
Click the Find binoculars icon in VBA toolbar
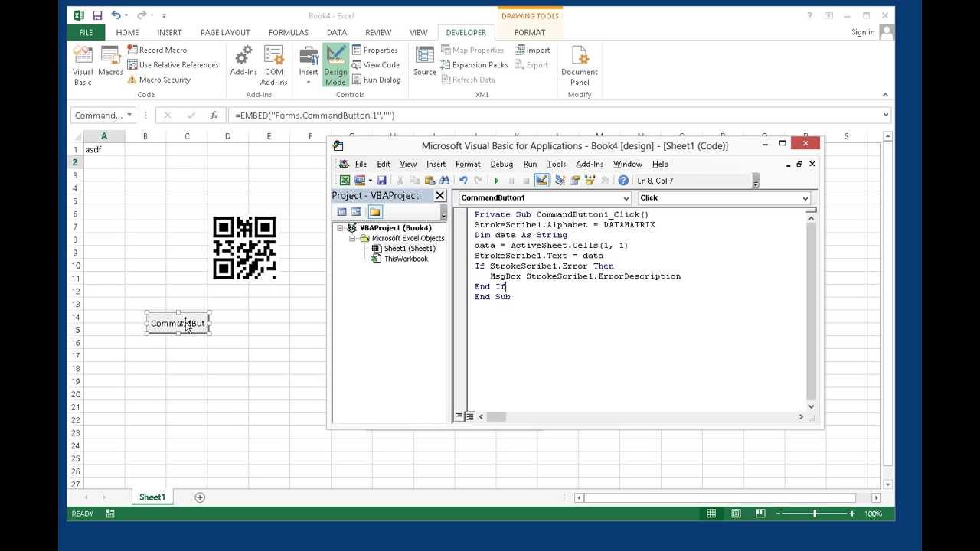pyautogui.click(x=444, y=181)
